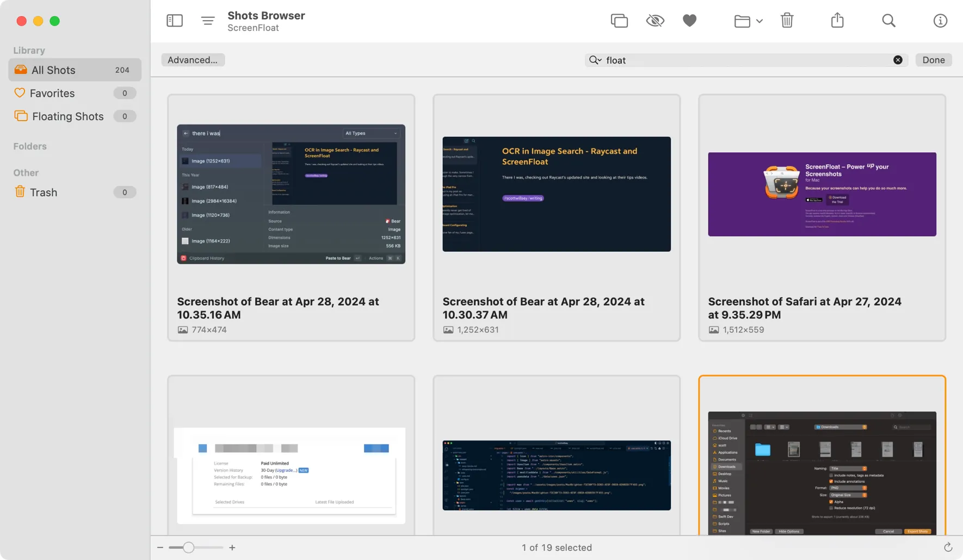Screen dimensions: 963x560
Task: Click the search magnifier icon in toolbar
Action: (888, 20)
